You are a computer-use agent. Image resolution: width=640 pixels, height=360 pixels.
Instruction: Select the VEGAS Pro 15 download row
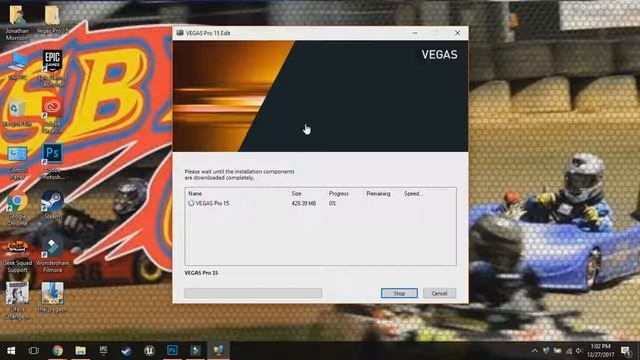point(320,203)
